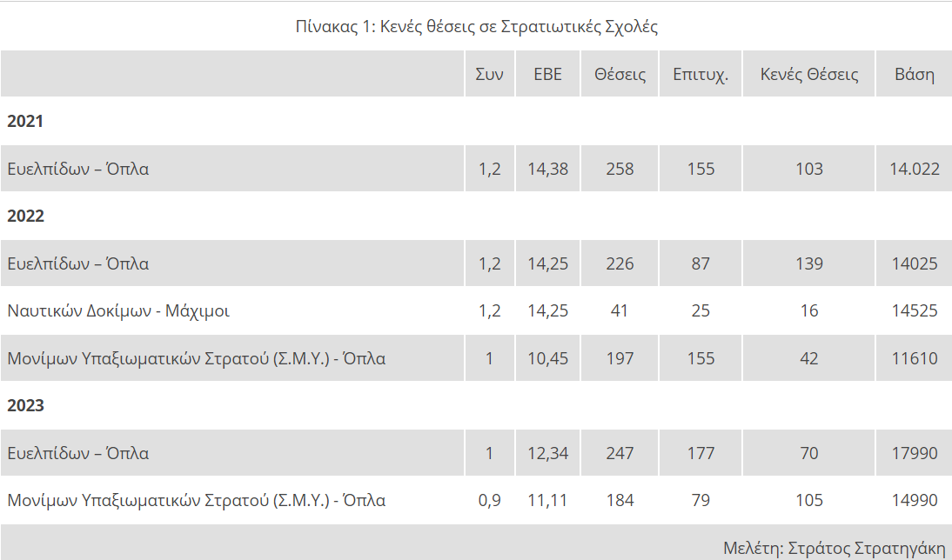
Task: Click the 139 vacant positions cell
Action: coord(809,263)
